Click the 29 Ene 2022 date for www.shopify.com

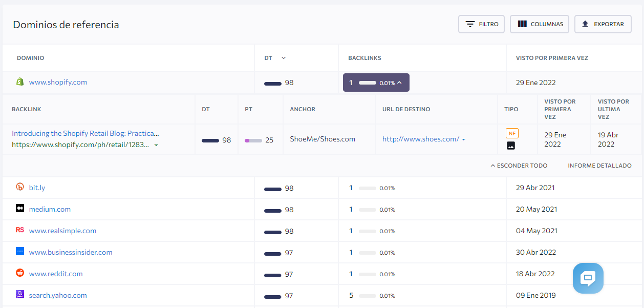point(536,83)
